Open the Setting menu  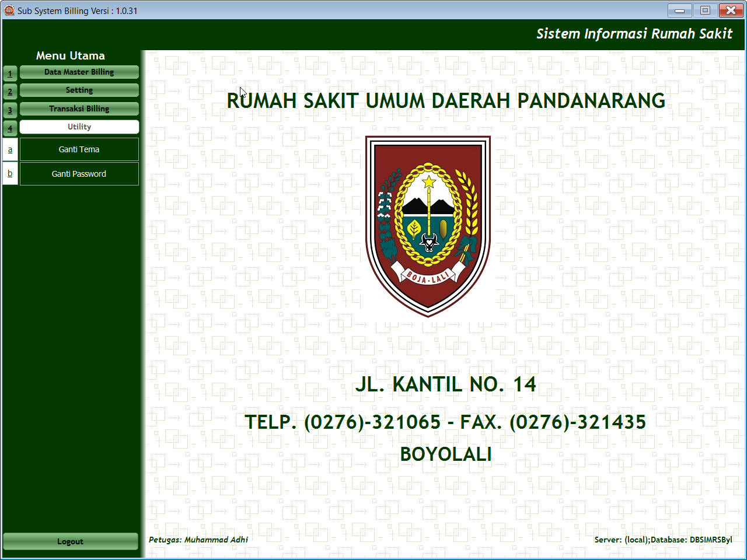click(x=79, y=90)
